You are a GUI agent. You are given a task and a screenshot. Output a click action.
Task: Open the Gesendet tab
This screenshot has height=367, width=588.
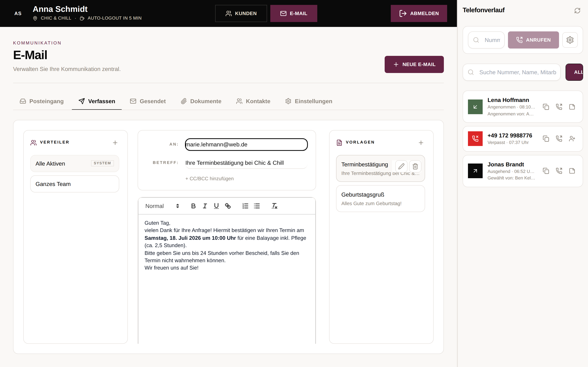[148, 101]
